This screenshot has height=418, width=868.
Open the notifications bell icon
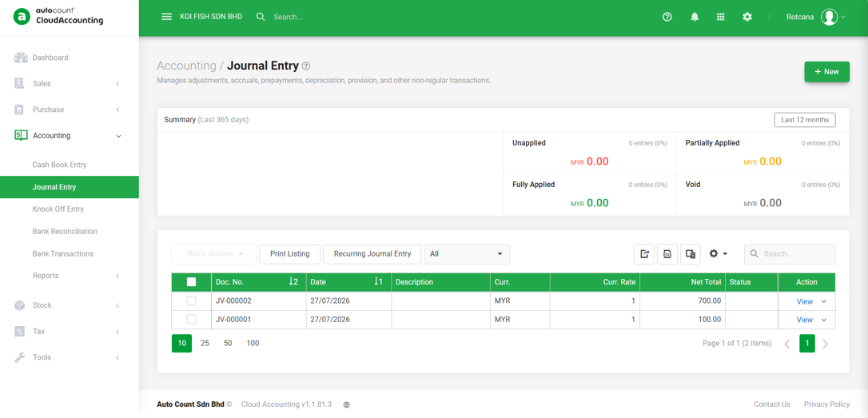pos(695,17)
